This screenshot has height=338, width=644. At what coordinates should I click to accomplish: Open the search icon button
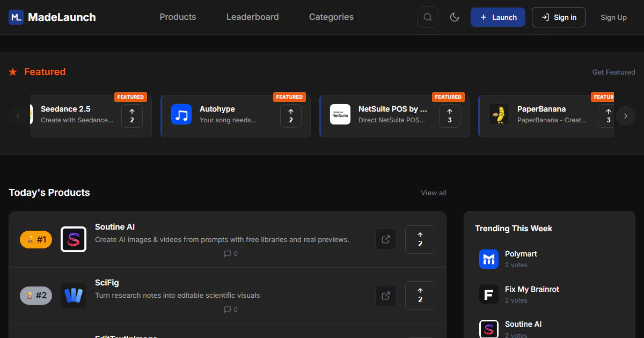pyautogui.click(x=428, y=17)
